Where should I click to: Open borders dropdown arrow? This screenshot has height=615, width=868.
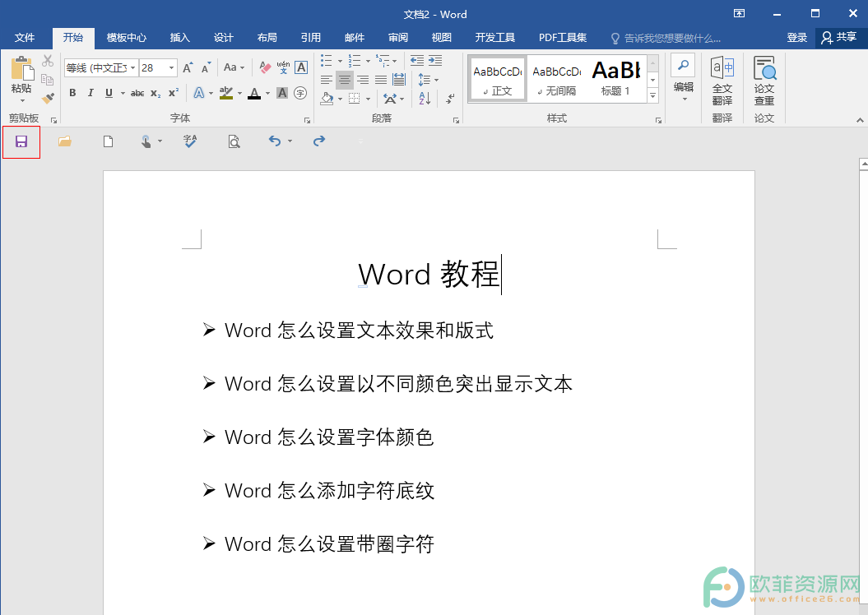pos(368,99)
